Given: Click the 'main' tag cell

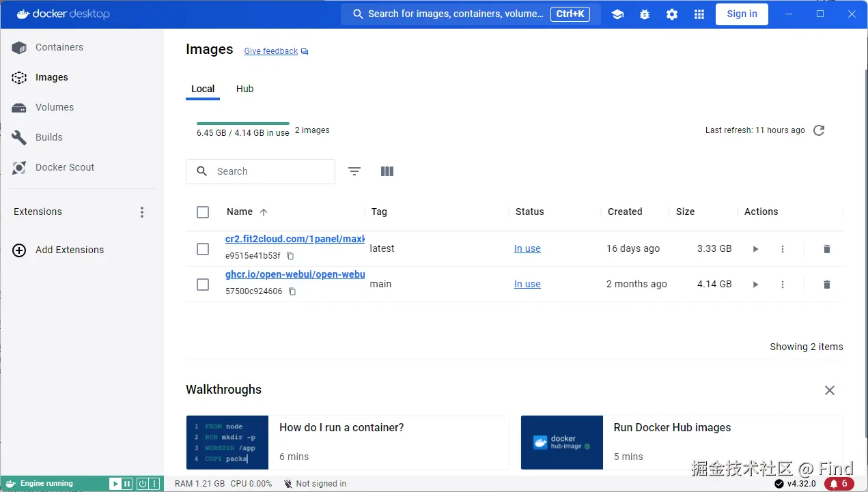Looking at the screenshot, I should (x=380, y=285).
